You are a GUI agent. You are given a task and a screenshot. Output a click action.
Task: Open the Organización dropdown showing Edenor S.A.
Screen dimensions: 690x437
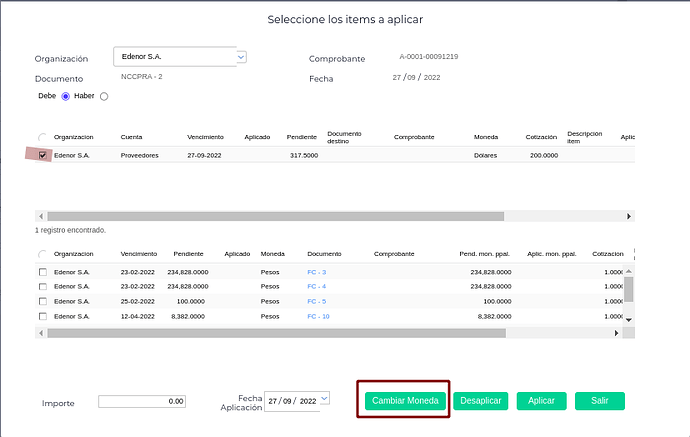pos(241,57)
